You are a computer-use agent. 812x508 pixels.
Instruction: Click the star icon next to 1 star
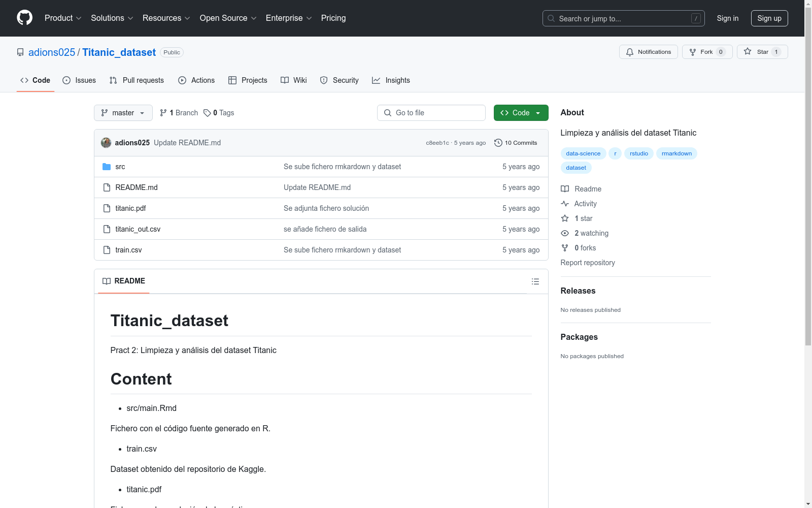click(x=565, y=218)
